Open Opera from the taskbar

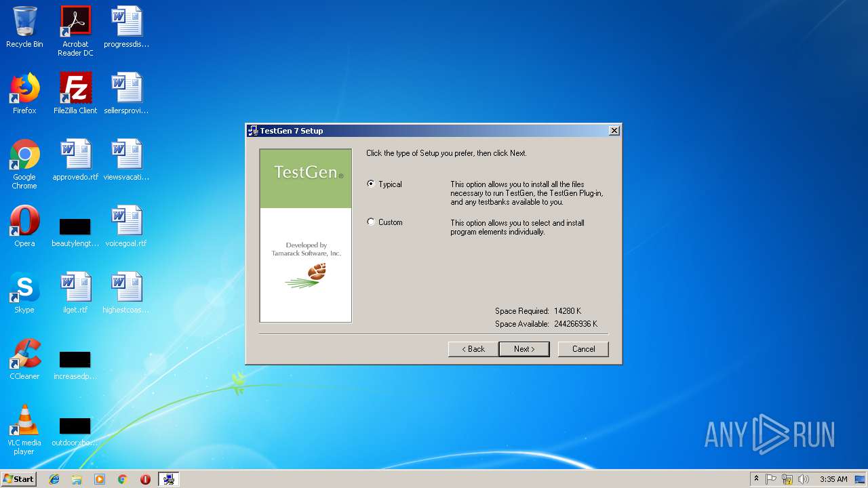click(x=145, y=479)
